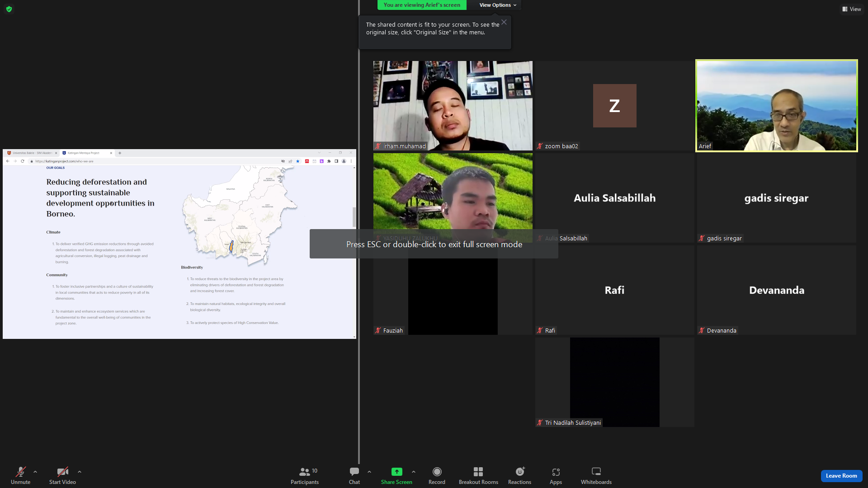Expand video options caret beside Start Video
The height and width of the screenshot is (488, 868).
pyautogui.click(x=80, y=472)
